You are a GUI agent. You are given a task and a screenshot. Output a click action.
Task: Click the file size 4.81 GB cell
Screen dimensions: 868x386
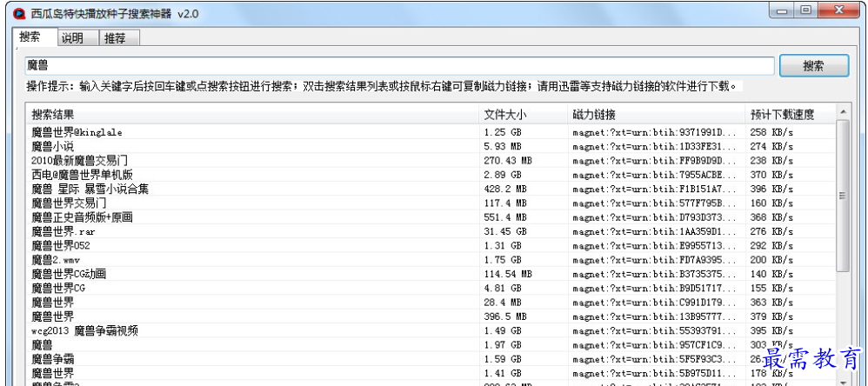point(503,288)
